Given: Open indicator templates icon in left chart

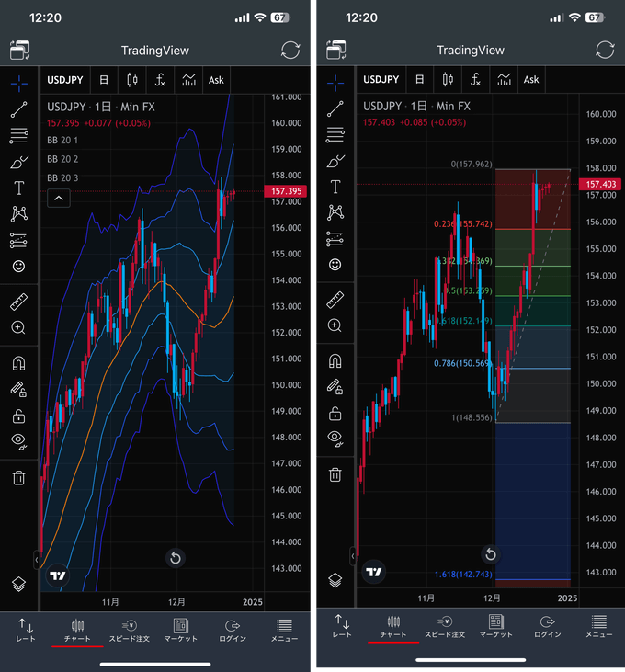Looking at the screenshot, I should coord(188,80).
